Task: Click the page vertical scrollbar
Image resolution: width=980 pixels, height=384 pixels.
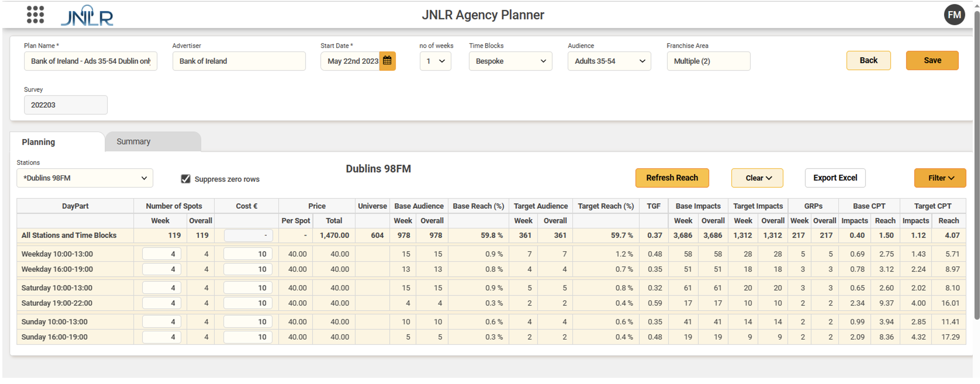Action: [x=977, y=166]
